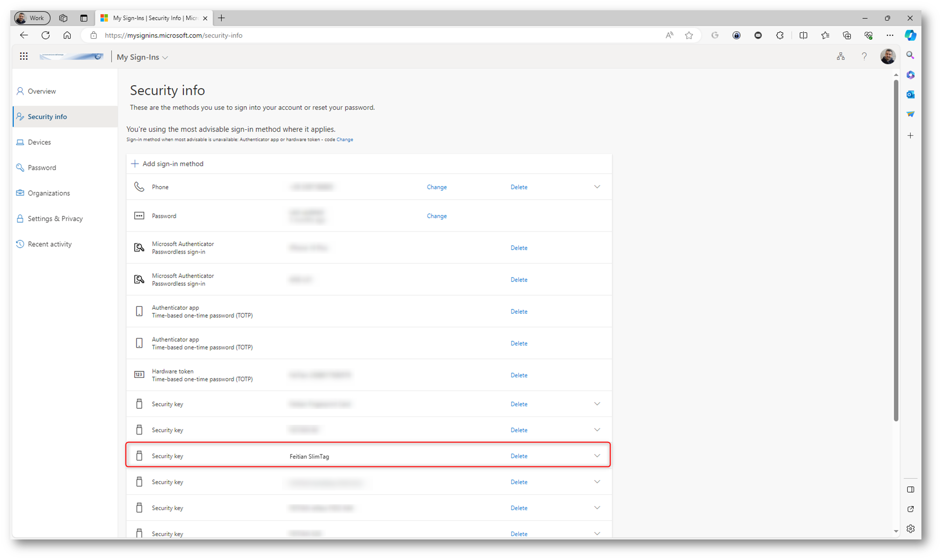The width and height of the screenshot is (942, 560).
Task: Select the Feitian SlimTag key name
Action: point(309,456)
